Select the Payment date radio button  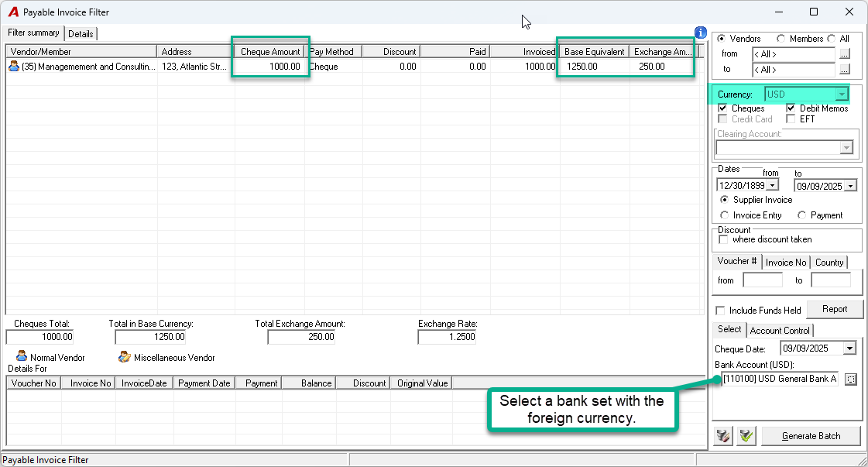(x=801, y=215)
